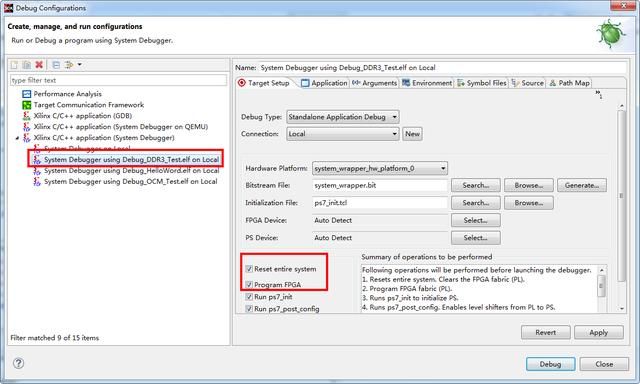This screenshot has height=384, width=640.
Task: Click the configuration Name field
Action: tap(442, 68)
